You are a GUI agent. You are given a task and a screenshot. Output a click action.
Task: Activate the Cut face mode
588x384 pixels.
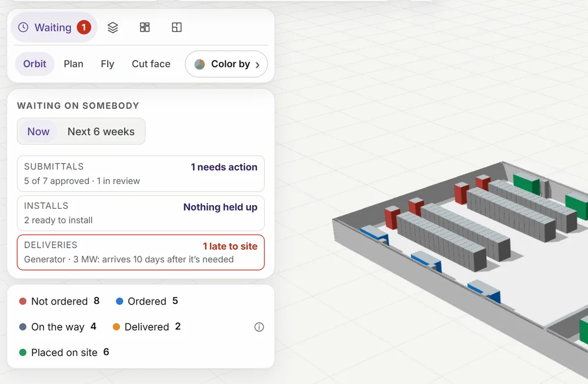pyautogui.click(x=151, y=64)
